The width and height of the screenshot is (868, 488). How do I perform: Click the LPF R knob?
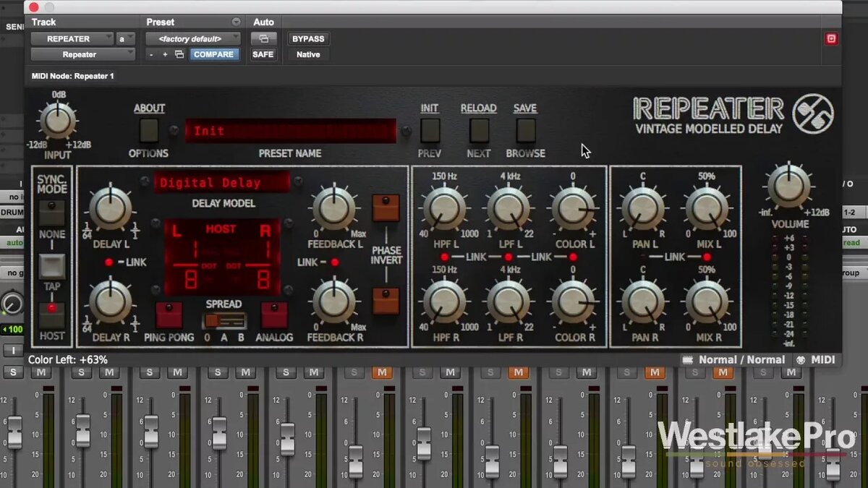(x=509, y=301)
